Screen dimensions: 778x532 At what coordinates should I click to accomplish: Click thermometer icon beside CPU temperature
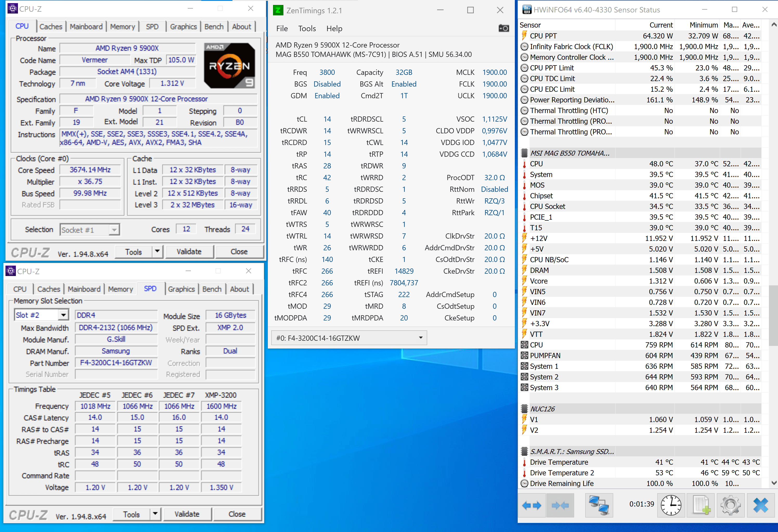pos(524,164)
